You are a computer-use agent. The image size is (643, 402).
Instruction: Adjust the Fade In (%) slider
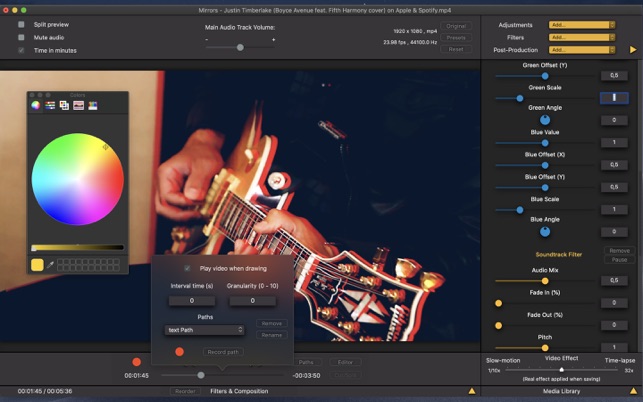point(545,303)
